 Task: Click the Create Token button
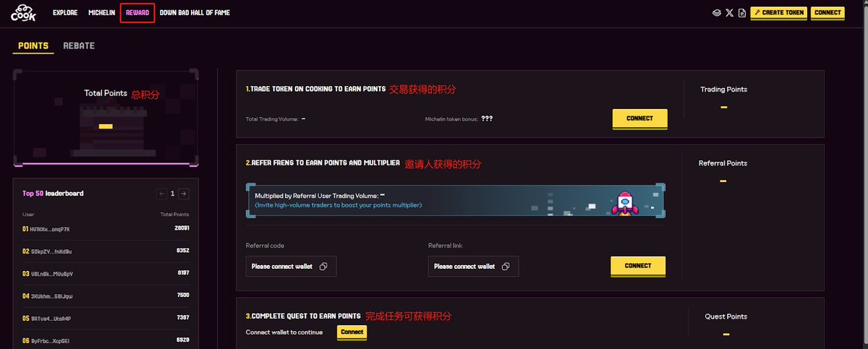click(778, 12)
